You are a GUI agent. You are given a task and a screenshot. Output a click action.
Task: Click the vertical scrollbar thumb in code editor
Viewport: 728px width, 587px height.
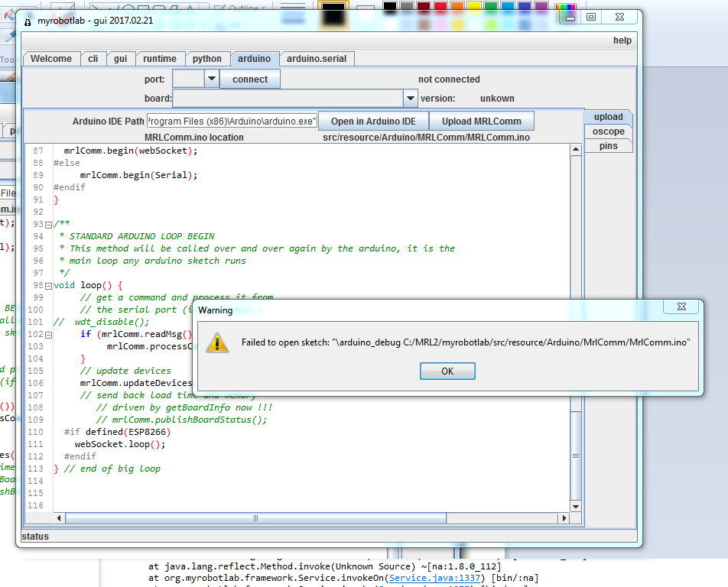click(576, 456)
